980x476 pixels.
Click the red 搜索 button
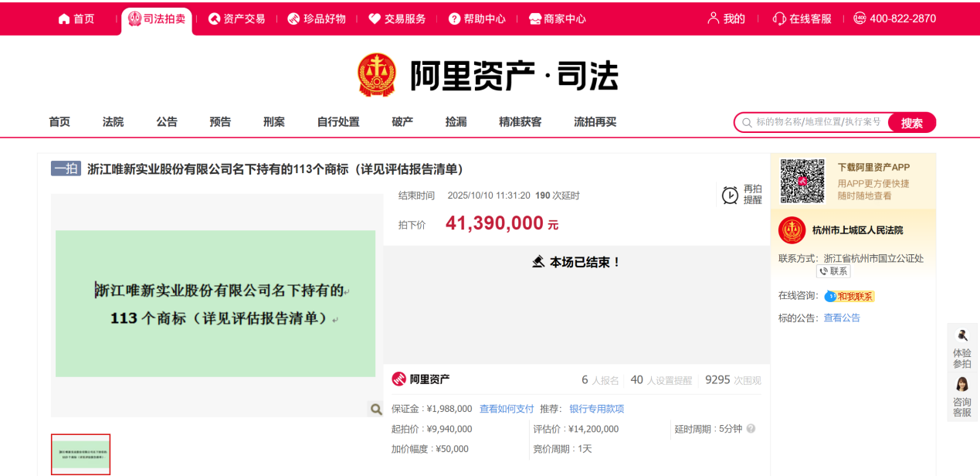(x=911, y=123)
